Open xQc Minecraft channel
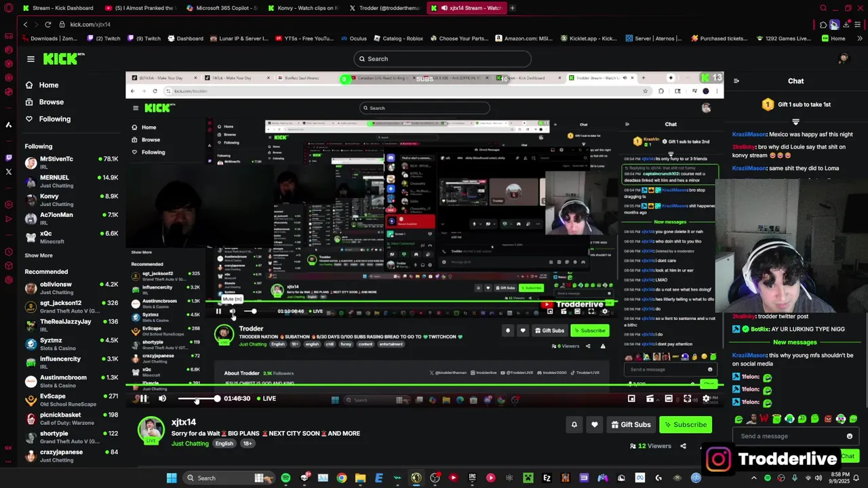The image size is (868, 488). 71,237
